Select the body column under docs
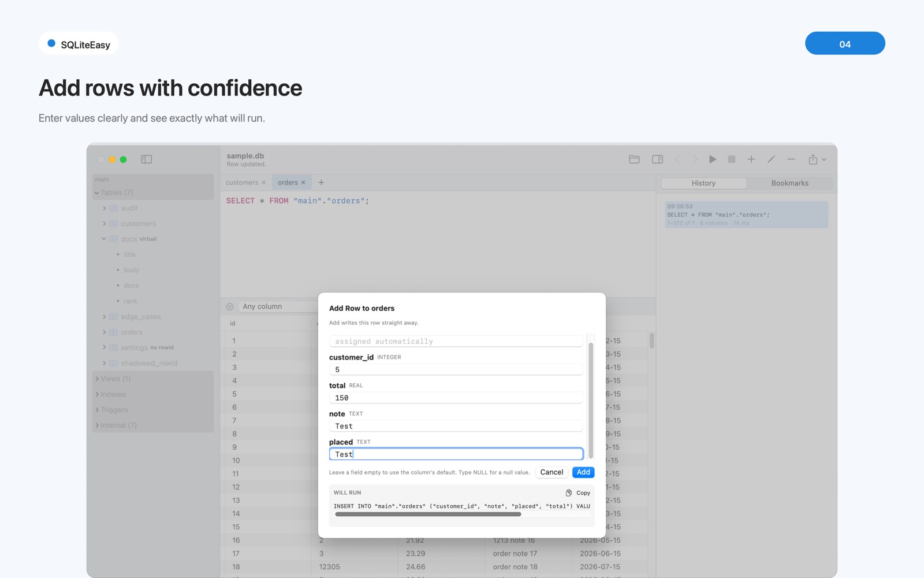 pyautogui.click(x=131, y=270)
